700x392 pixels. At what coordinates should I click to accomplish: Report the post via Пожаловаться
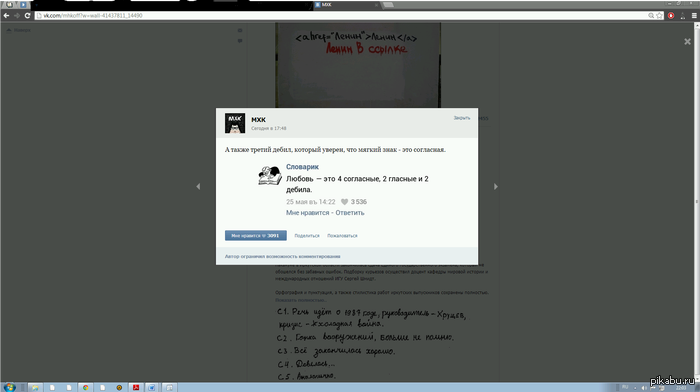(x=342, y=236)
